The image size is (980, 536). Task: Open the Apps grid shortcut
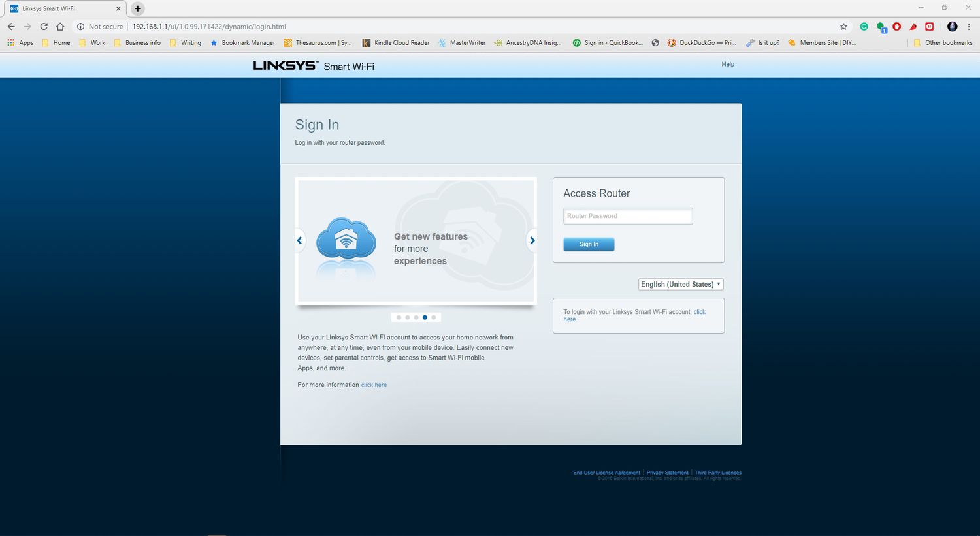20,43
